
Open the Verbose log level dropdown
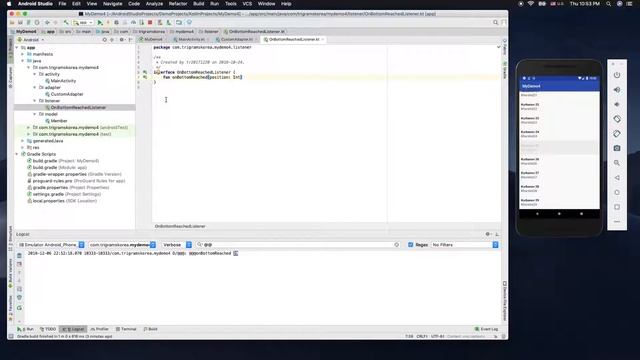pyautogui.click(x=176, y=245)
